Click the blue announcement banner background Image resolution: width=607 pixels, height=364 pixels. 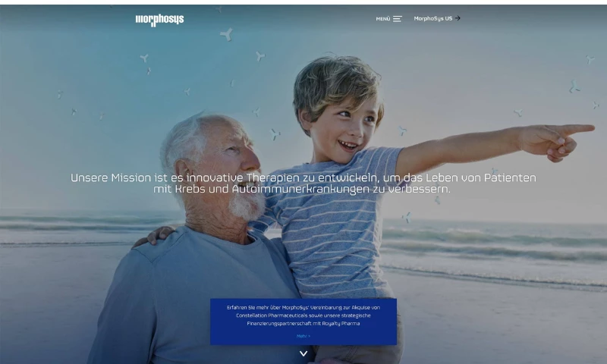[x=303, y=322]
